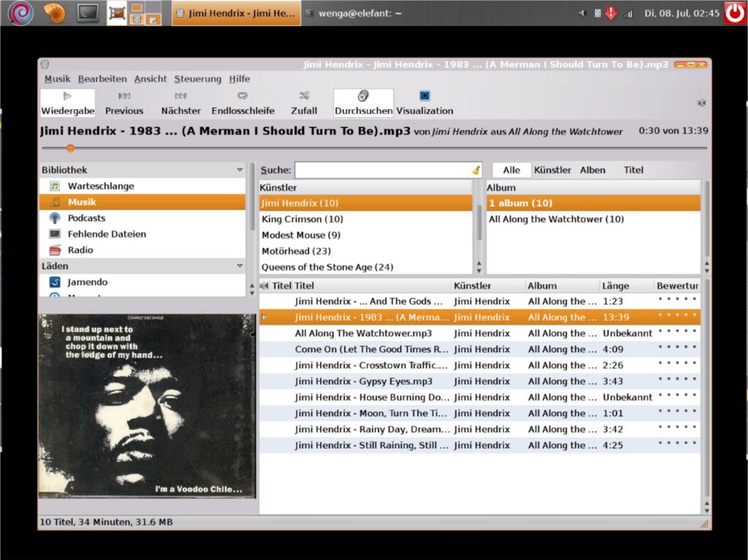Viewport: 748px width, 560px height.
Task: Select track Still Raining, Still ...
Action: coord(480,445)
